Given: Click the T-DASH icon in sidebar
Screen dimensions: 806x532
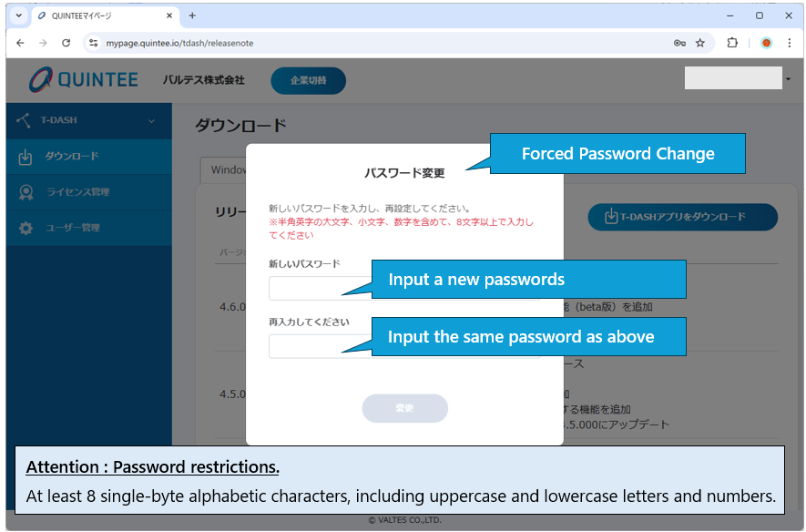Looking at the screenshot, I should 24,120.
